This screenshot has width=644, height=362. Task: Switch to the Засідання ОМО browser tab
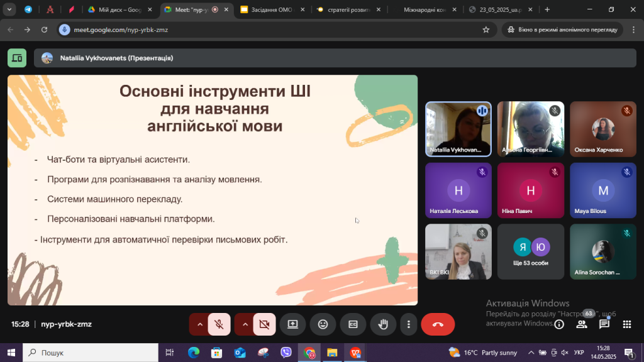(269, 10)
